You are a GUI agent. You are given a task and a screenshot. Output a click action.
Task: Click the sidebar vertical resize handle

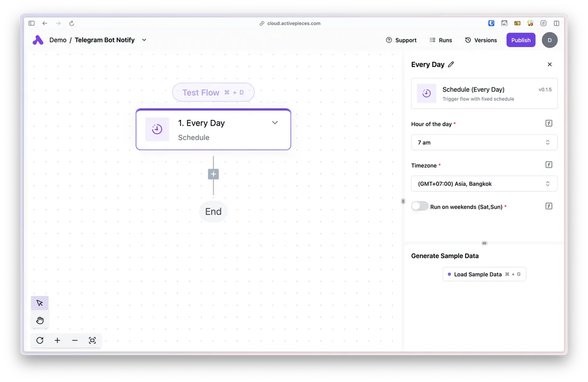(x=403, y=201)
